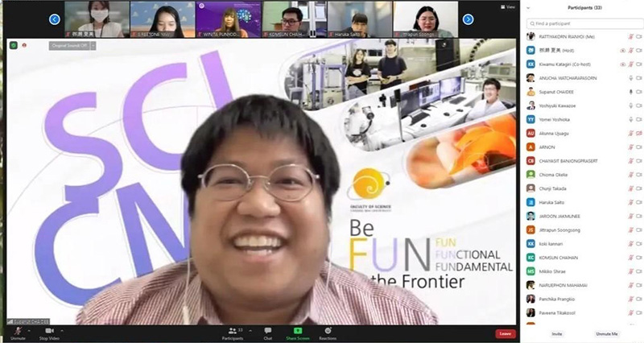Open the Chat icon in toolbar
This screenshot has height=343, width=644.
268,331
